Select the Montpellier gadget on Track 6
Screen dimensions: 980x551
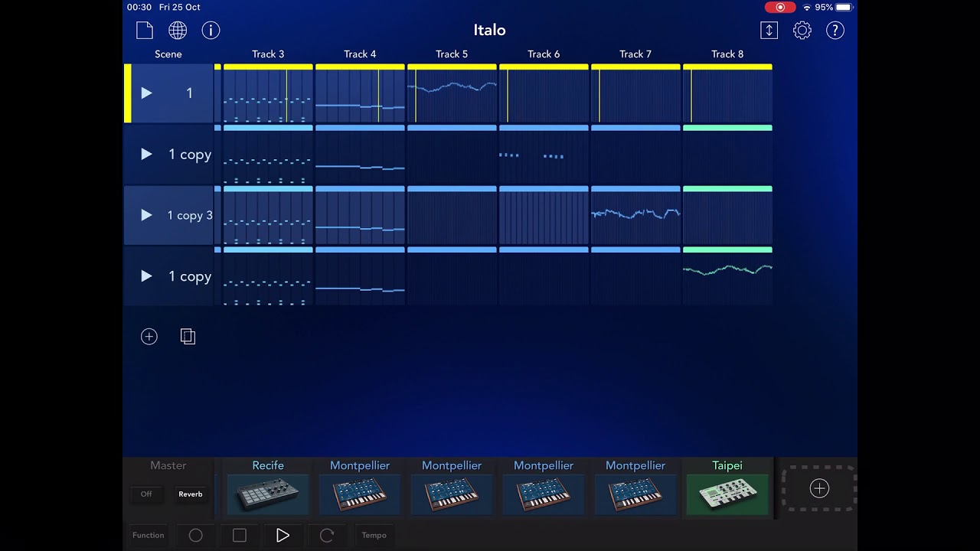(544, 494)
